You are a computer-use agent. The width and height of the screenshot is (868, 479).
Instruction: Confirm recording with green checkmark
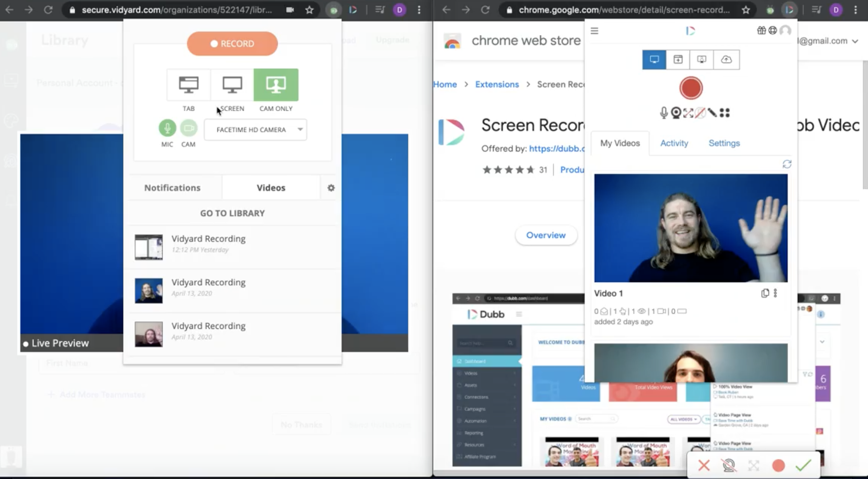coord(803,465)
